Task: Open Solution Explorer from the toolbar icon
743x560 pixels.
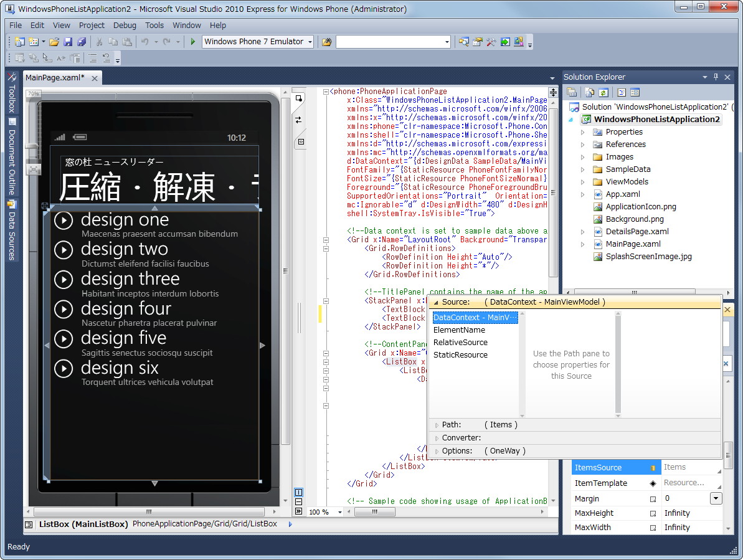Action: [x=463, y=42]
